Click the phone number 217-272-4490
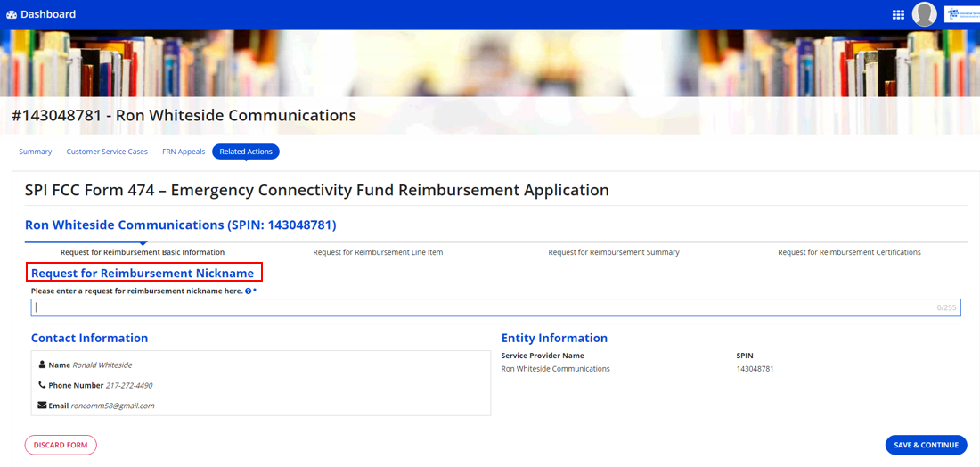This screenshot has height=467, width=980. pyautogui.click(x=129, y=385)
